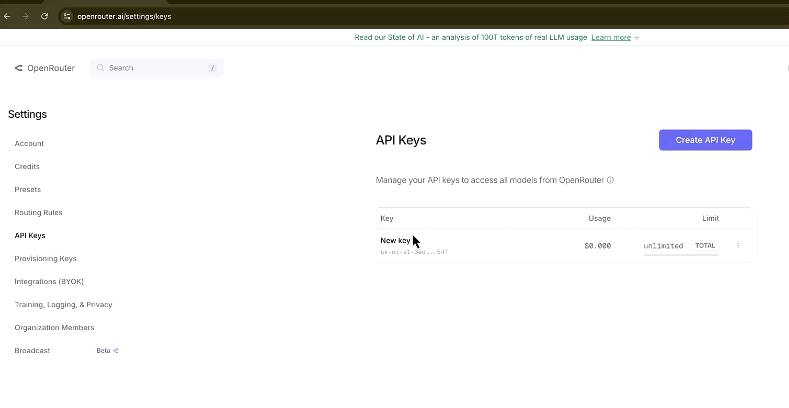Click the Usage column header
The image size is (789, 408).
(599, 218)
